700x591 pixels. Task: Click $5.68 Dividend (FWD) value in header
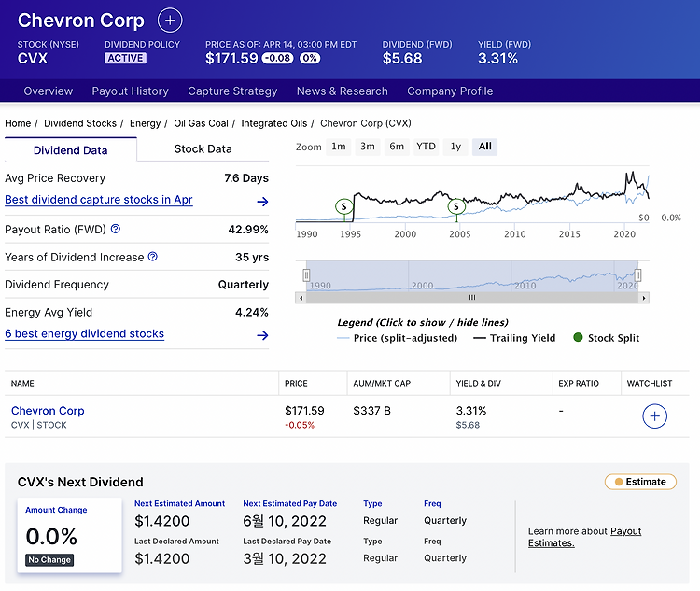(x=402, y=58)
